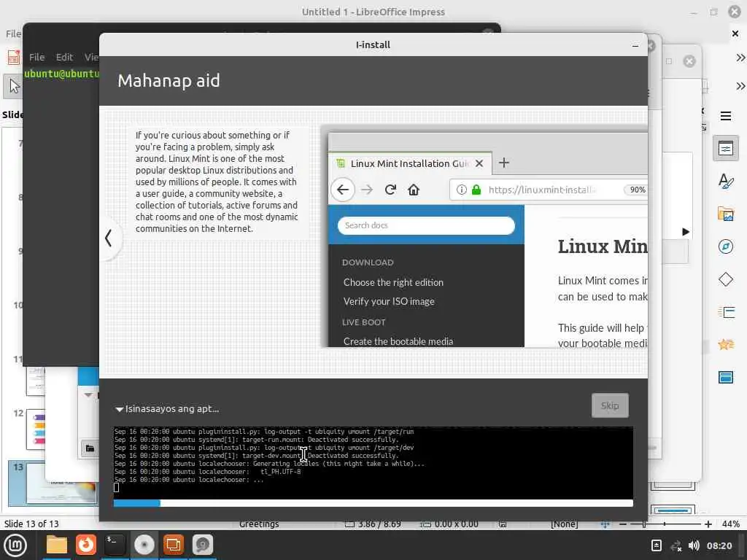The height and width of the screenshot is (560, 747).
Task: Click 'Slide 13 of 13' in status bar
Action: 31,524
